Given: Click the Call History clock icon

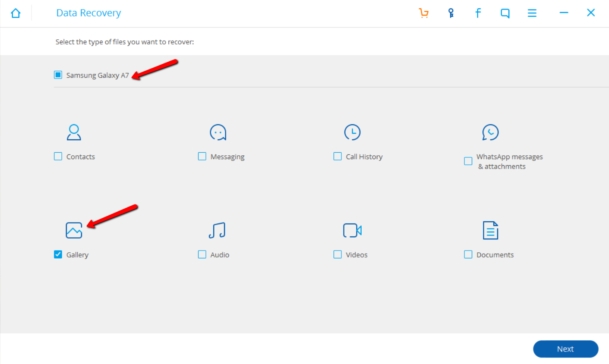Looking at the screenshot, I should (x=352, y=132).
